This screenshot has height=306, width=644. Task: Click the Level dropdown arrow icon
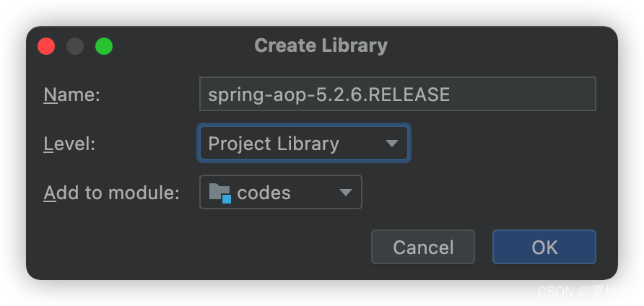[x=392, y=144]
